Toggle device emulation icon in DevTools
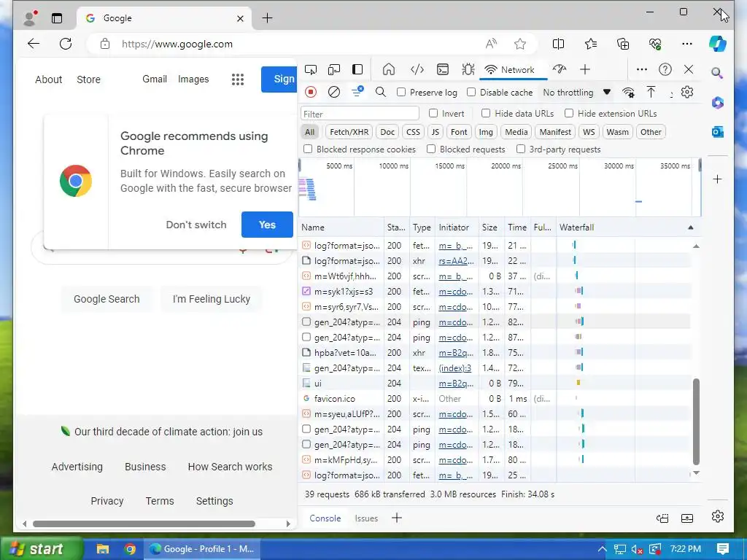The width and height of the screenshot is (747, 560). (x=334, y=69)
